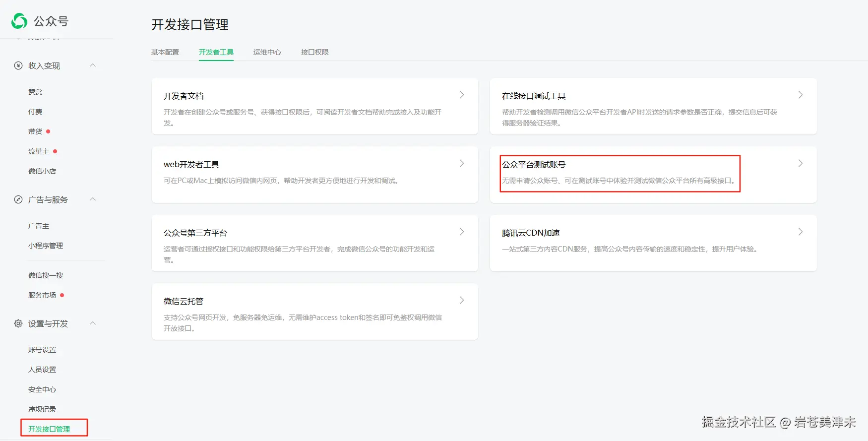Open 公众号第三方平台 card arrow

[462, 232]
